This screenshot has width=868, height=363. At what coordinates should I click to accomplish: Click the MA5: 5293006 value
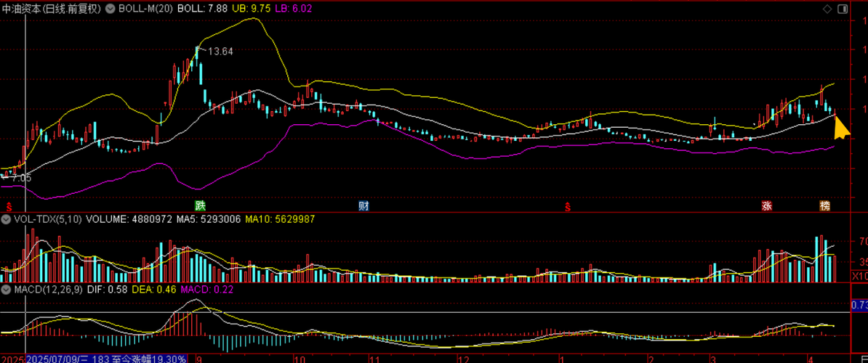209,219
